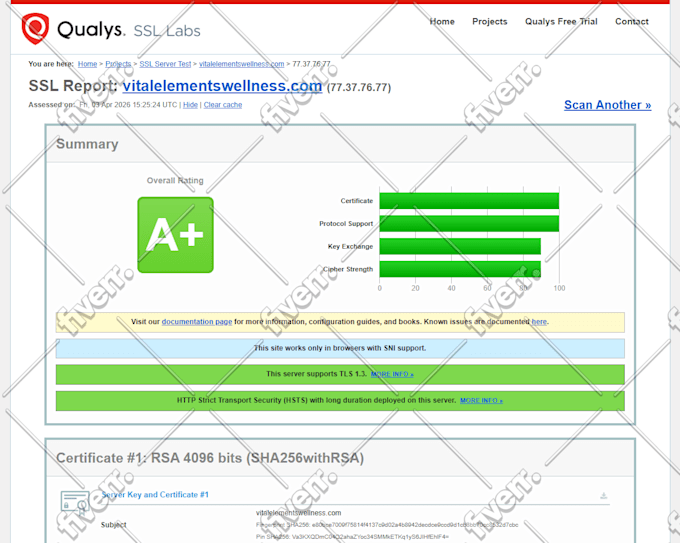Click the Key Exchange score bar

point(460,246)
